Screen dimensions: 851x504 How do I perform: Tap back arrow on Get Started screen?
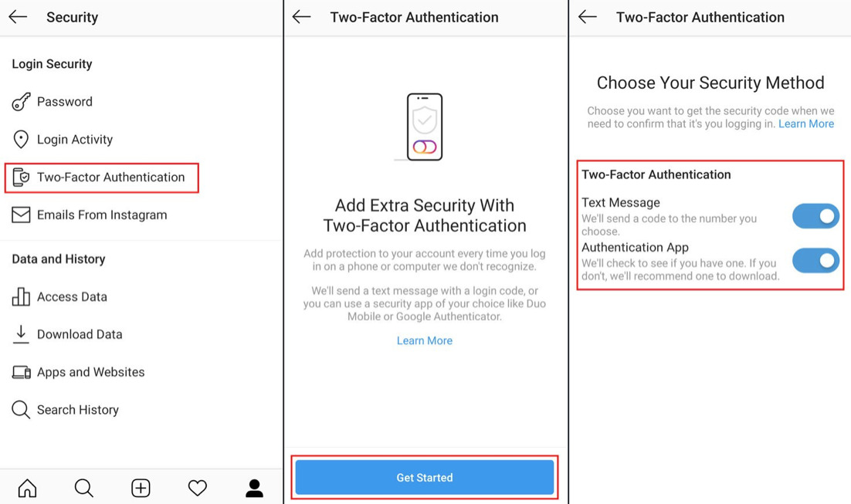point(301,17)
